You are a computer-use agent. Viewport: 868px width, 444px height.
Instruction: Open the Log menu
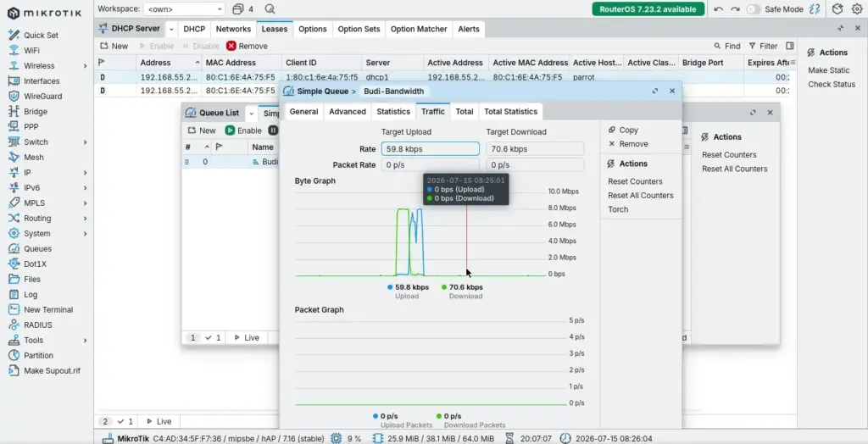point(31,295)
